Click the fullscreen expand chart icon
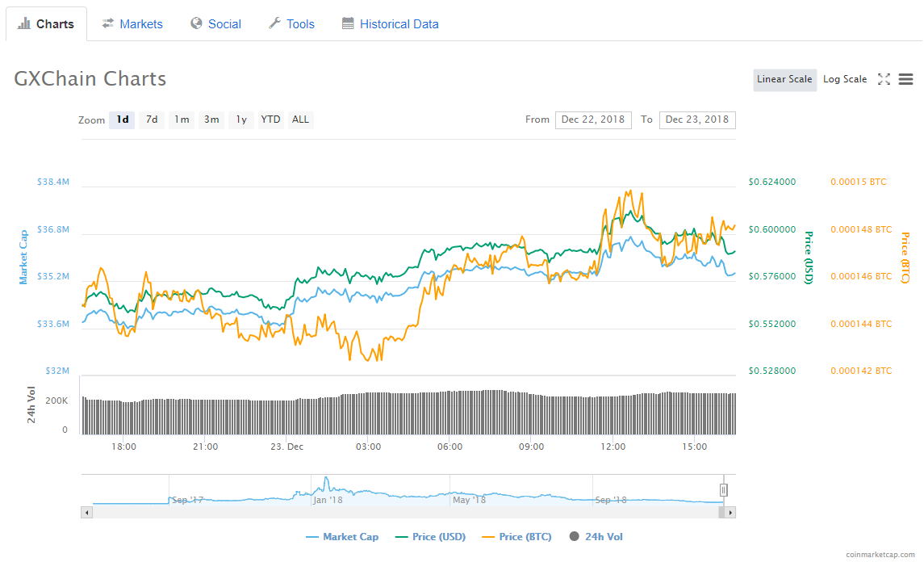This screenshot has height=562, width=924. (x=884, y=79)
